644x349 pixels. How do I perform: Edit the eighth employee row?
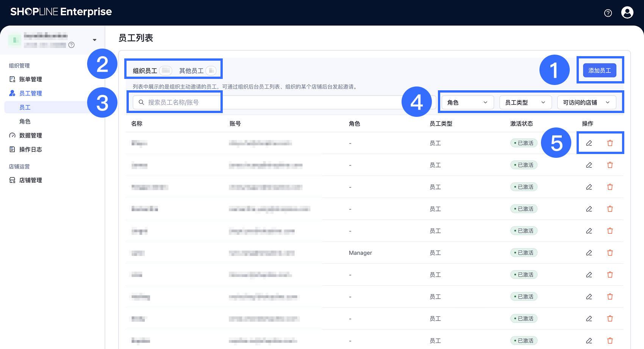(589, 297)
